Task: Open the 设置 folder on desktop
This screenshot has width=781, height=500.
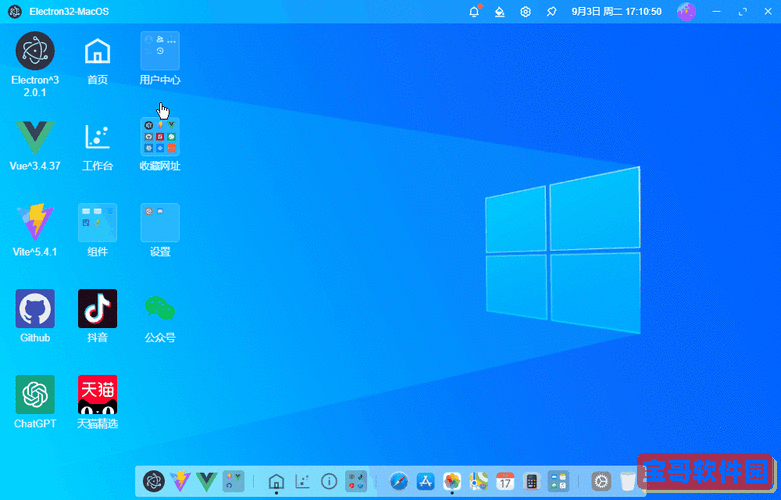Action: [160, 223]
